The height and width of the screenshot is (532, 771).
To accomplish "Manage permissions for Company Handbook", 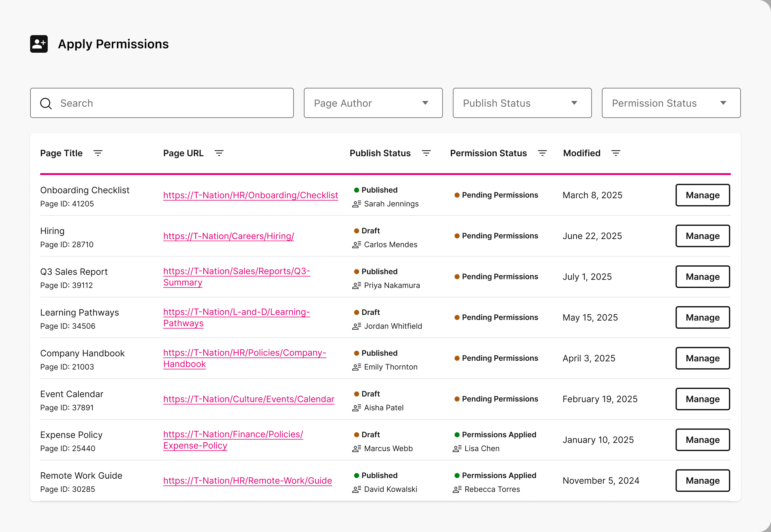I will (702, 358).
